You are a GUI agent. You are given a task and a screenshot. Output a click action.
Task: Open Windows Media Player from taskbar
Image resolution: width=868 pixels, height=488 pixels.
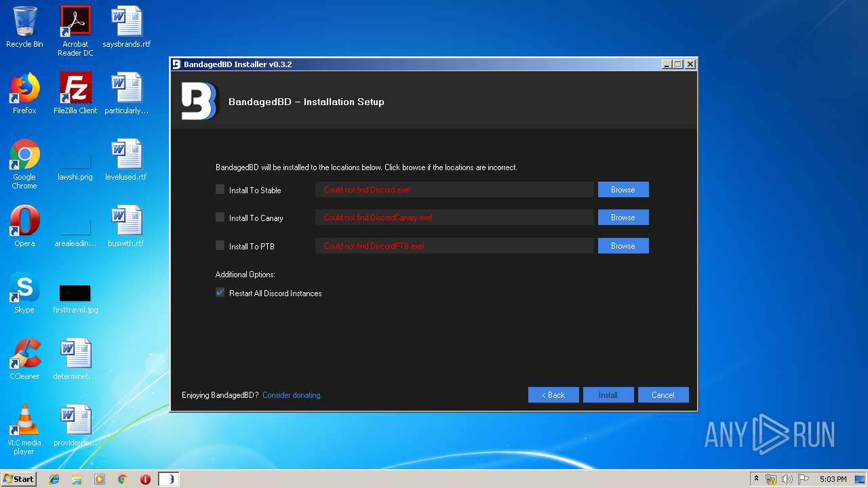point(100,479)
